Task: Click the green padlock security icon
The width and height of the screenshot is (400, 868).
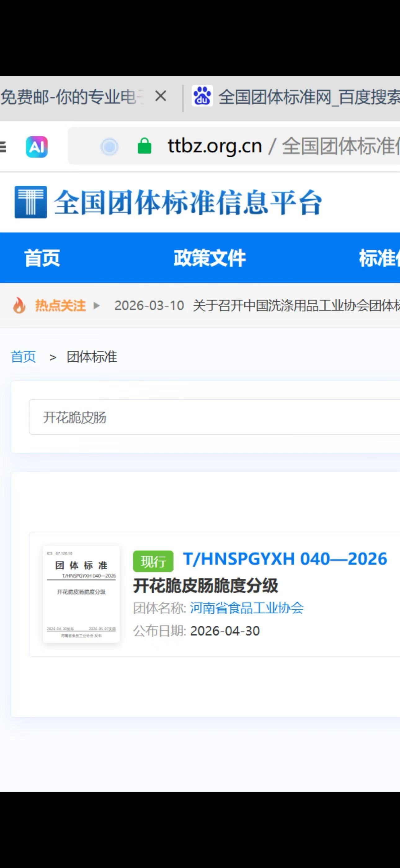Action: (144, 146)
